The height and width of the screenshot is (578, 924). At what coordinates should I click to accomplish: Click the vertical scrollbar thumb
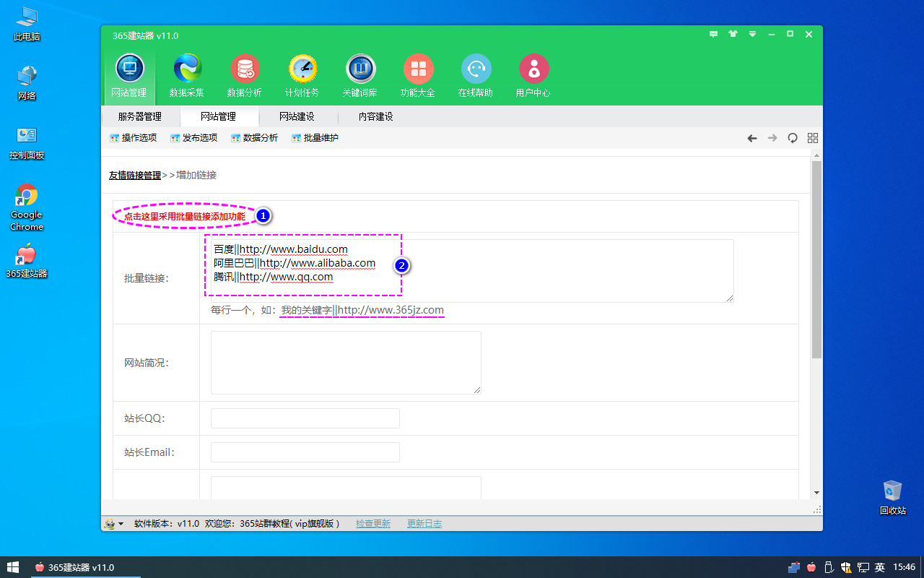[x=816, y=260]
